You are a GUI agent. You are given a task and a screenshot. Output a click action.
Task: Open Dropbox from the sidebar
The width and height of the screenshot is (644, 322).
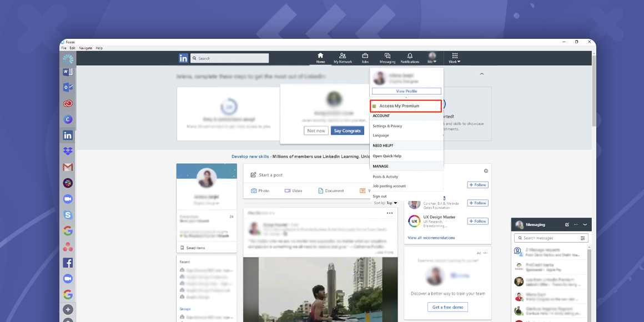(x=68, y=151)
